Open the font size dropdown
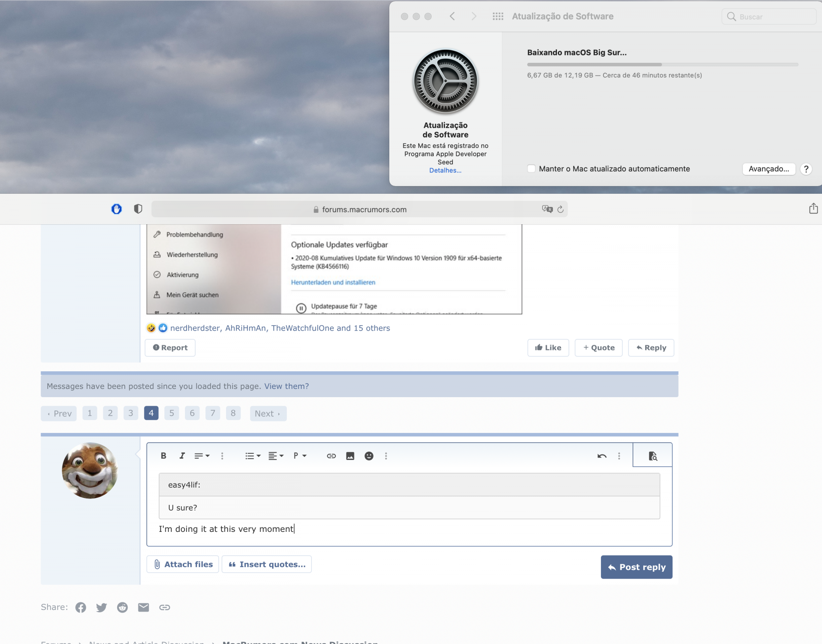The width and height of the screenshot is (822, 644). point(202,456)
